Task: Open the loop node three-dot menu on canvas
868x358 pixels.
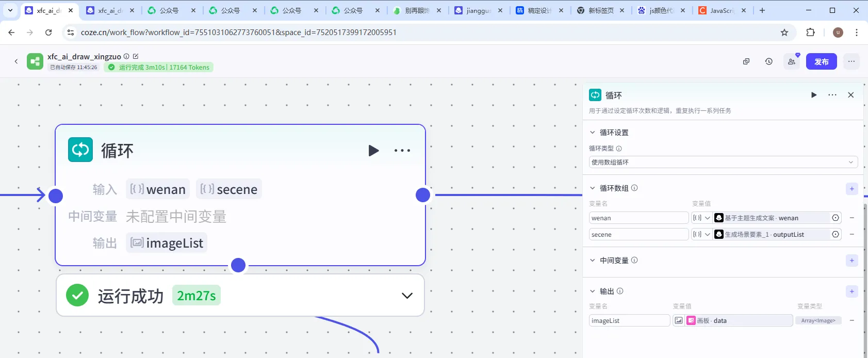Action: pyautogui.click(x=402, y=151)
